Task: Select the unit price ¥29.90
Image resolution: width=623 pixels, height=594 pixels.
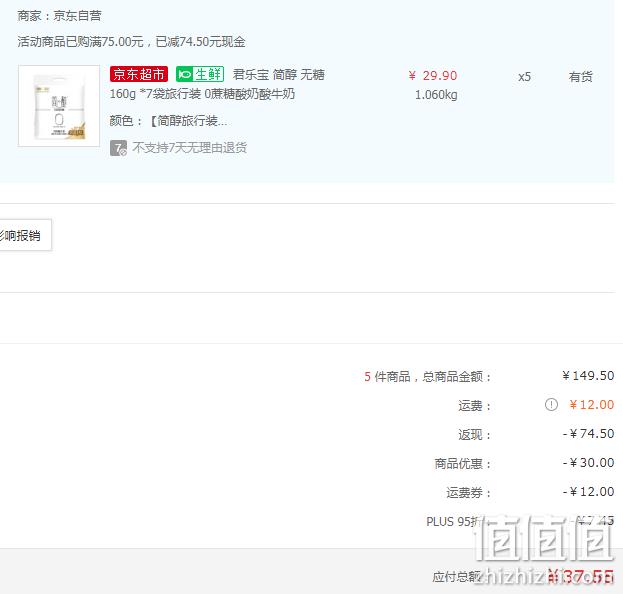Action: pyautogui.click(x=433, y=75)
